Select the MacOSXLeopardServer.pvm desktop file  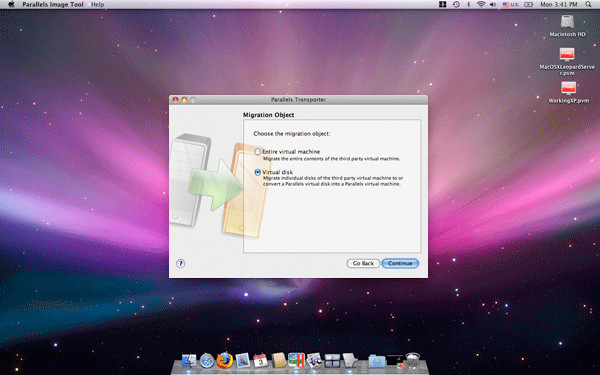(x=567, y=61)
